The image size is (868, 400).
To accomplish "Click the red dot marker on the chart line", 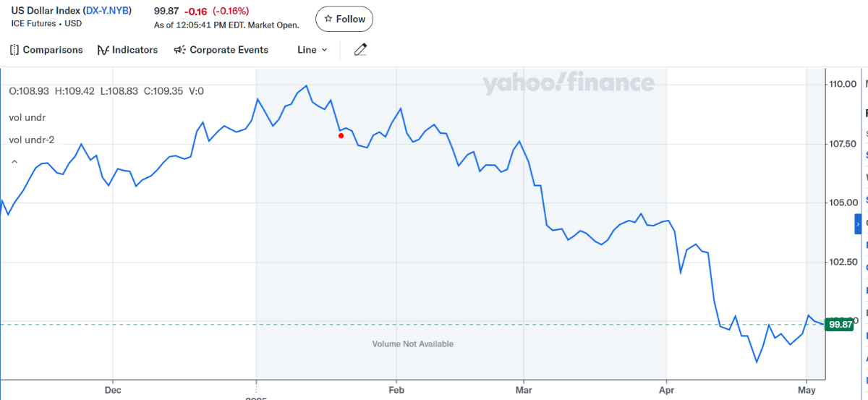I will coord(341,135).
